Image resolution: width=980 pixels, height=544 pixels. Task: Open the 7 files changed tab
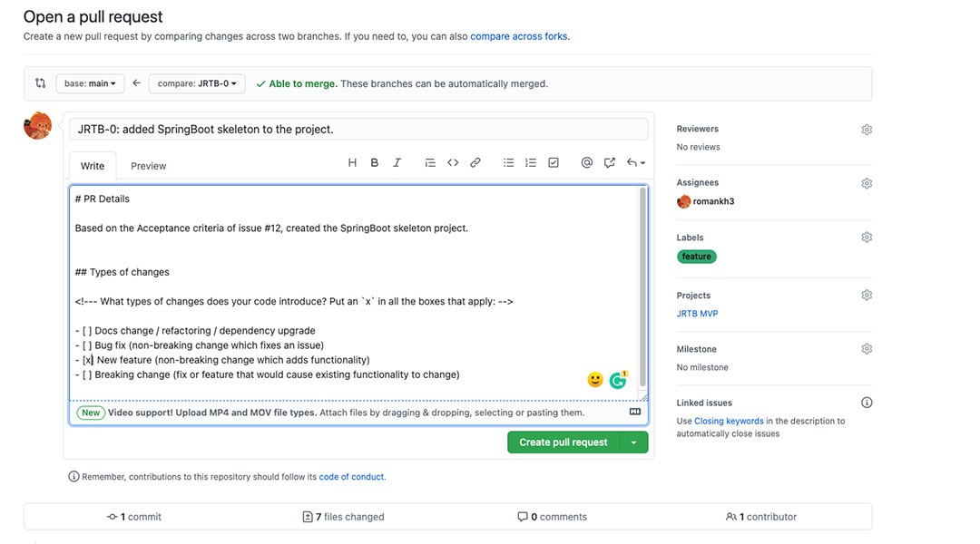[343, 517]
